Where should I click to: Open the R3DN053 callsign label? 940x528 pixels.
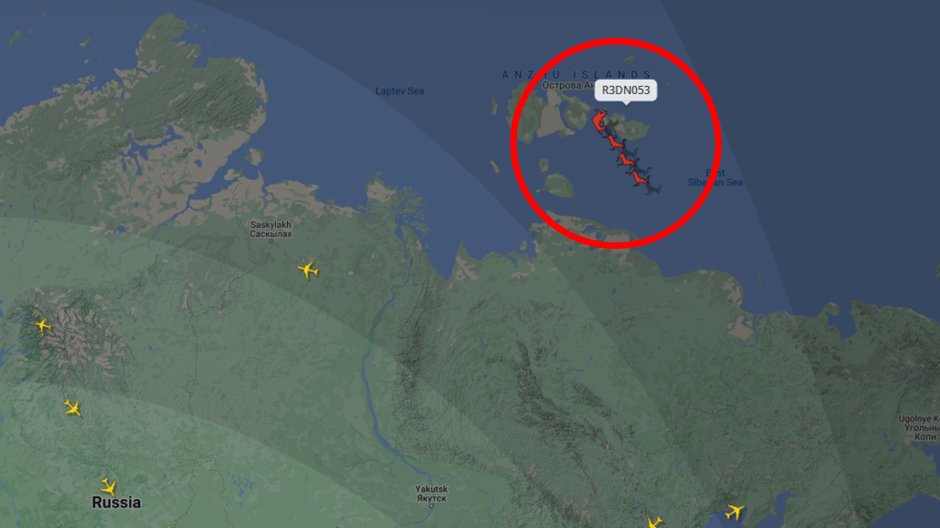tap(626, 90)
